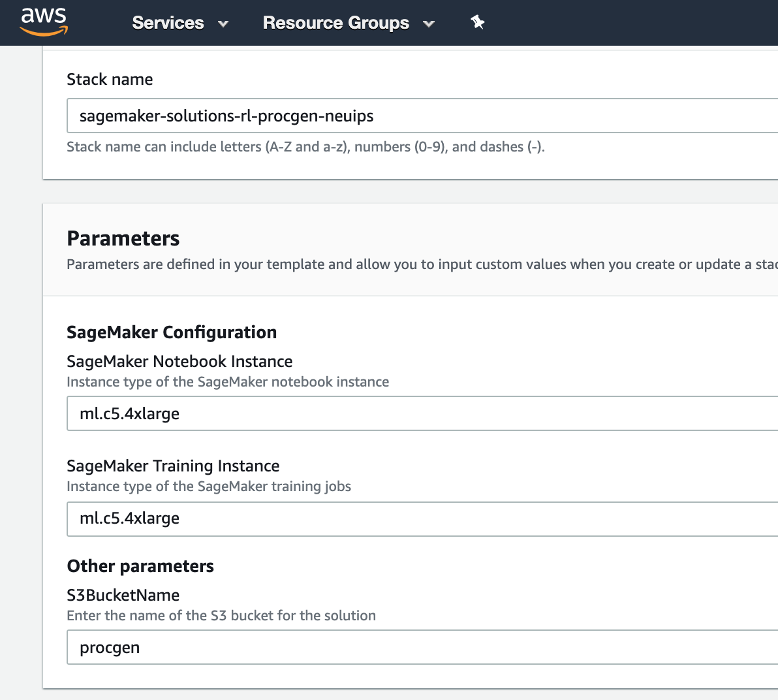Click the SageMaker Configuration heading

[172, 332]
